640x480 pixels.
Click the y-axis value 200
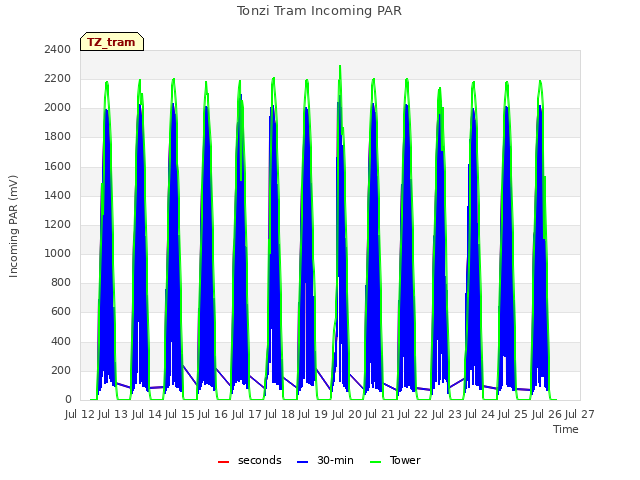tap(61, 370)
